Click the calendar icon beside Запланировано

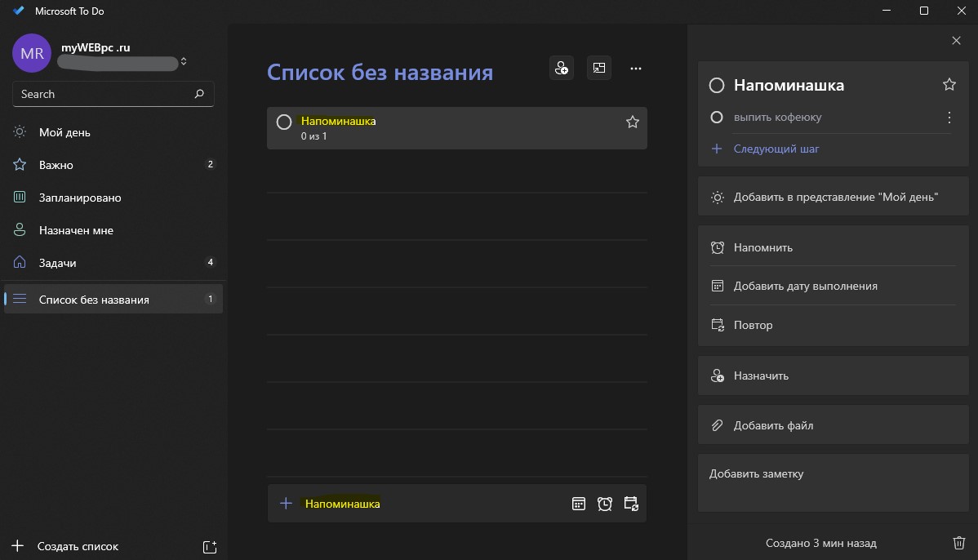(x=20, y=197)
